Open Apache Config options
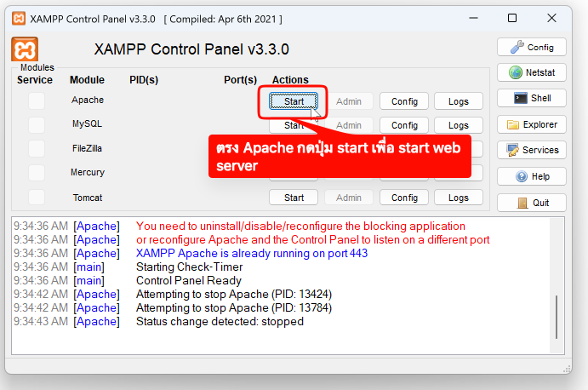 (x=404, y=101)
